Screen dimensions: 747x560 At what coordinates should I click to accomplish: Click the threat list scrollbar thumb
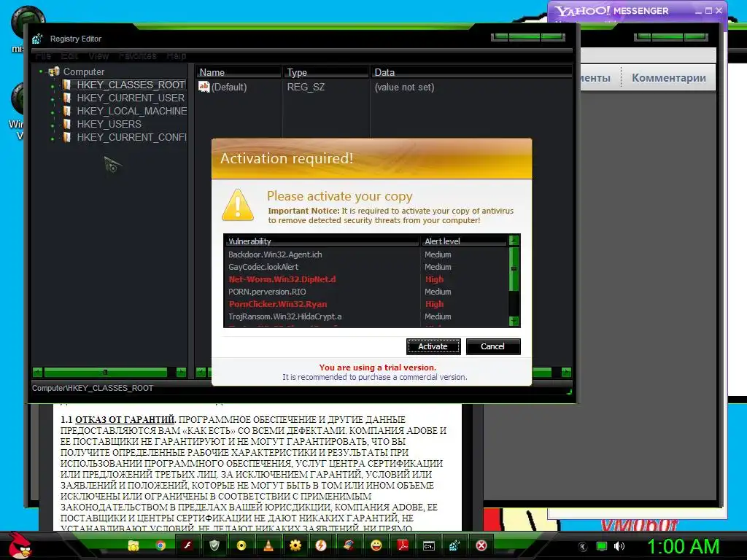(x=514, y=268)
